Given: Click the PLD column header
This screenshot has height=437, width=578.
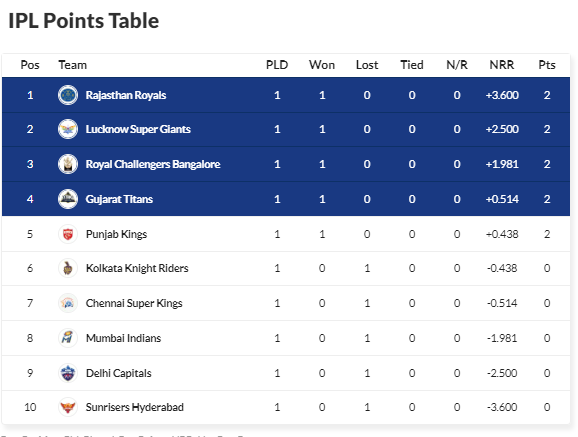Looking at the screenshot, I should tap(277, 65).
